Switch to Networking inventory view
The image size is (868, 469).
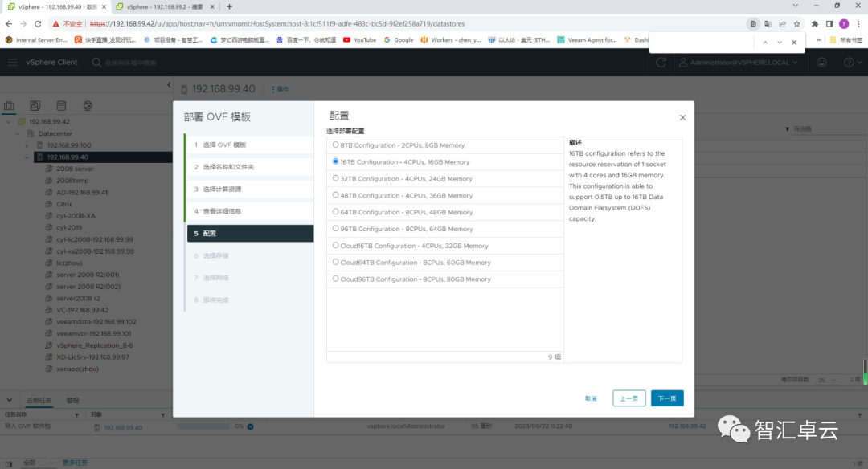tap(88, 106)
